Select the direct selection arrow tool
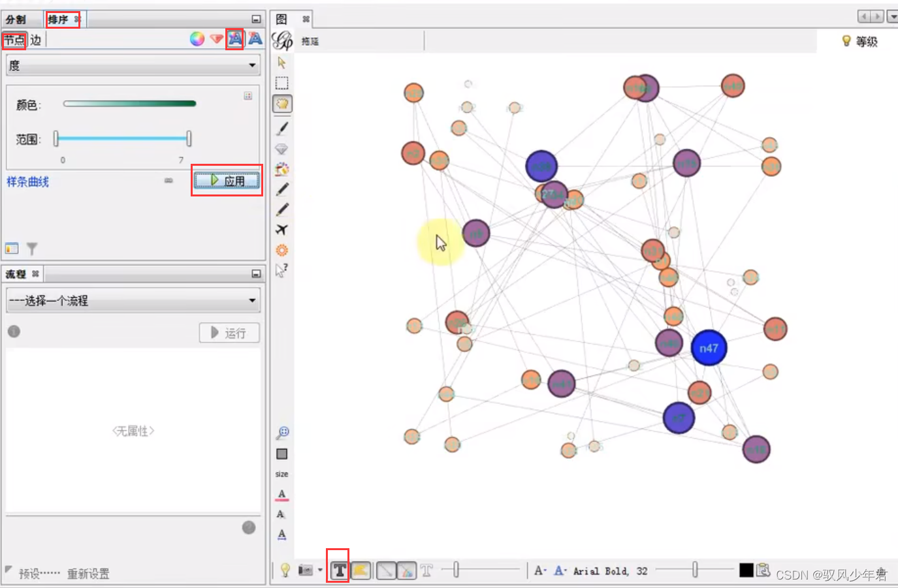Screen dimensions: 898x588 point(281,63)
